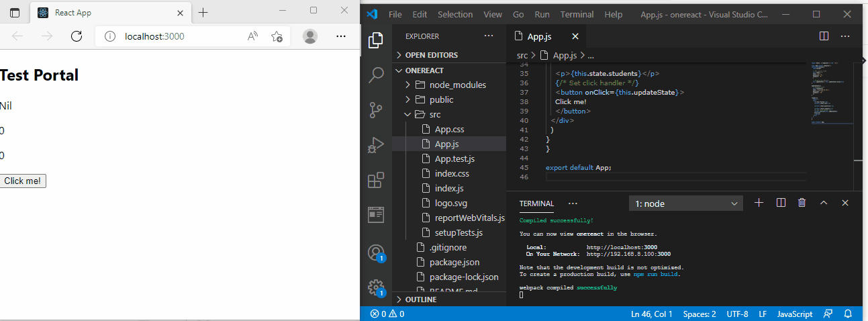Viewport: 868px width, 321px height.
Task: Open the Manage gear menu
Action: (x=376, y=287)
